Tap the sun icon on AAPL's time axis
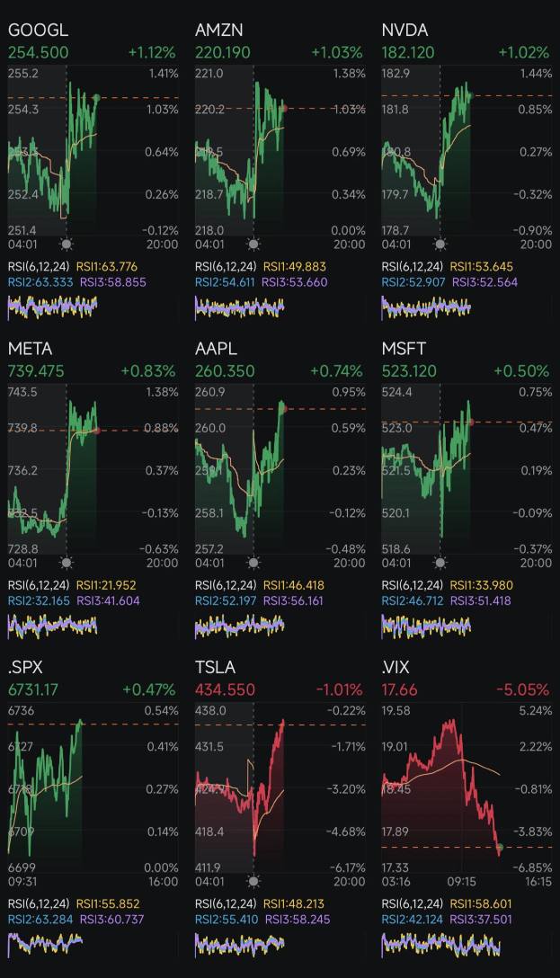 pyautogui.click(x=253, y=563)
